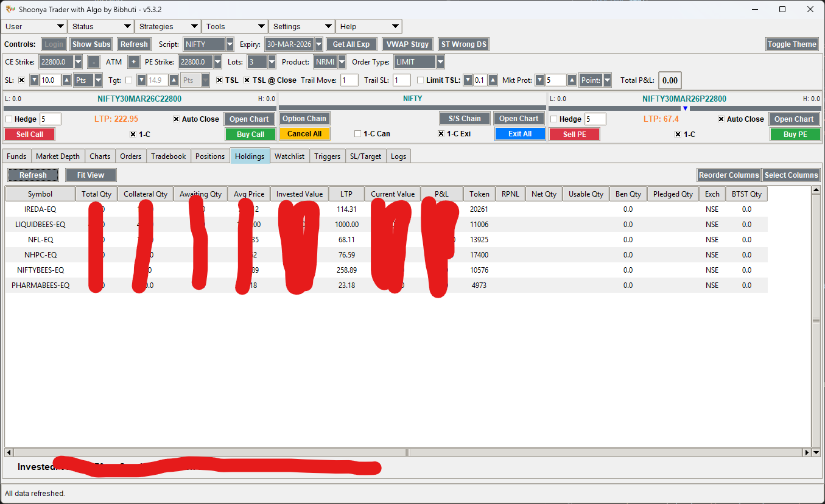Click the ATM minus icon beside CE strike
825x504 pixels.
point(94,61)
